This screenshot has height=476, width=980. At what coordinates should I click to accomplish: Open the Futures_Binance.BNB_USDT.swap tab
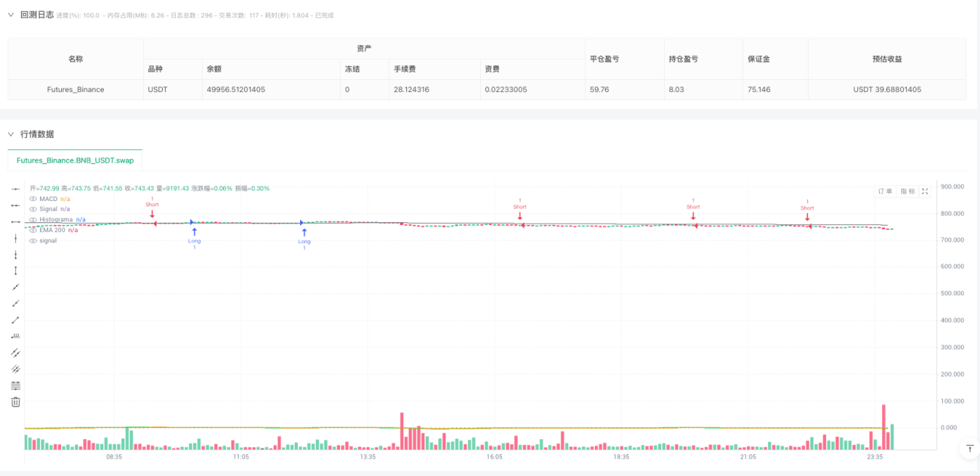click(75, 160)
